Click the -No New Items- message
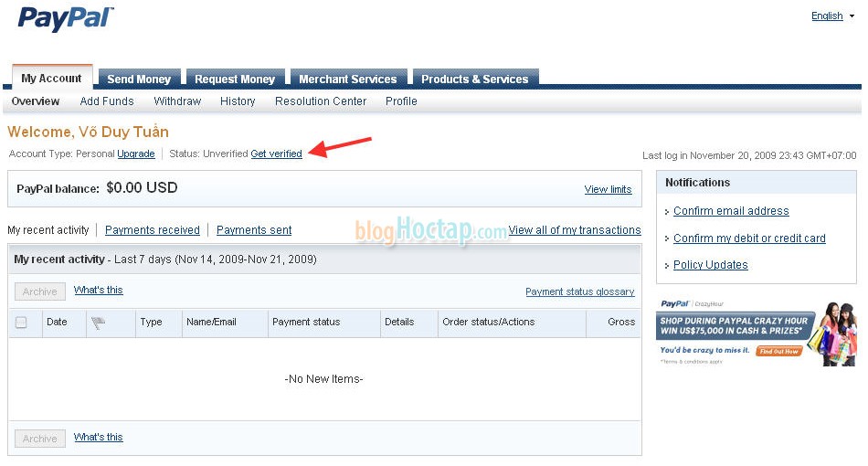 tap(323, 379)
